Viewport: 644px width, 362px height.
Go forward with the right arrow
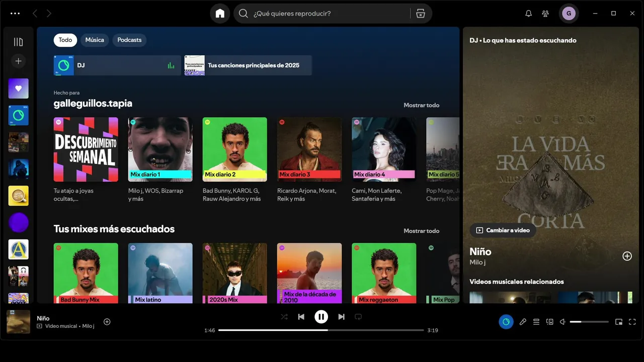[49, 14]
